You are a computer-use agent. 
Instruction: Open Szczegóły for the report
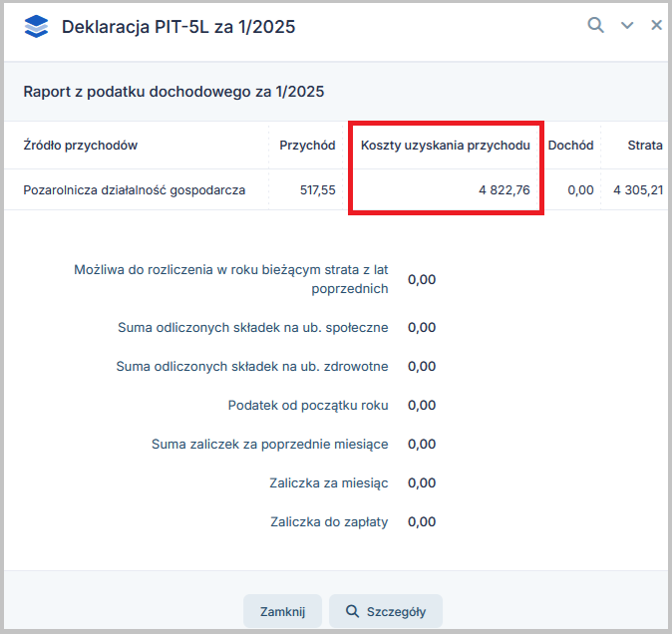(x=386, y=611)
